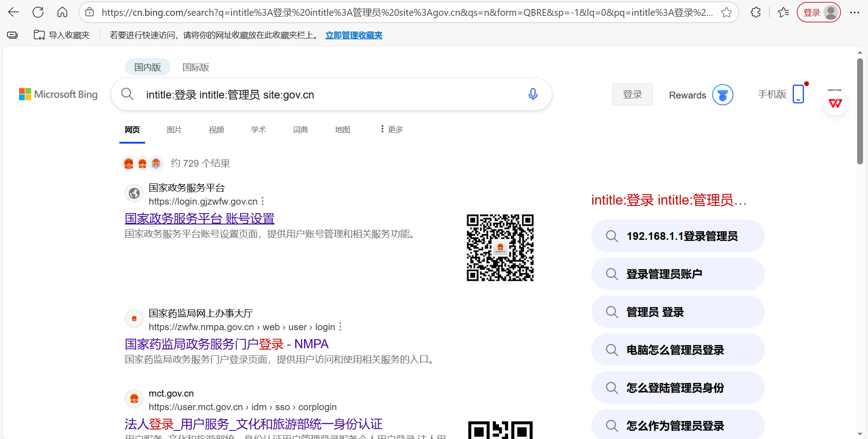Go back with the browser back arrow
868x439 pixels.
point(14,12)
